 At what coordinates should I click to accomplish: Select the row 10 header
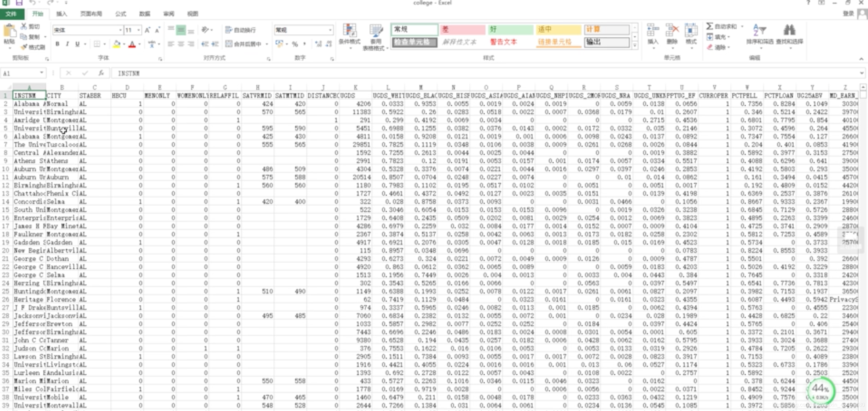(6, 169)
